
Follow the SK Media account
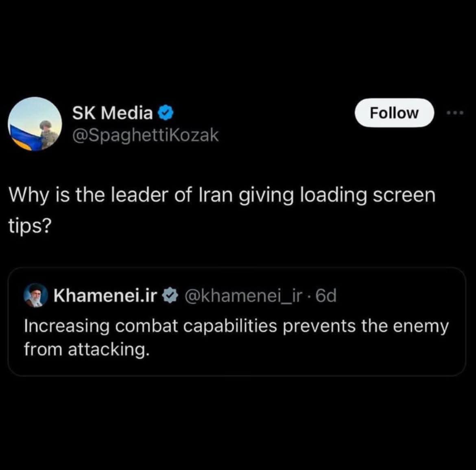[x=394, y=113]
